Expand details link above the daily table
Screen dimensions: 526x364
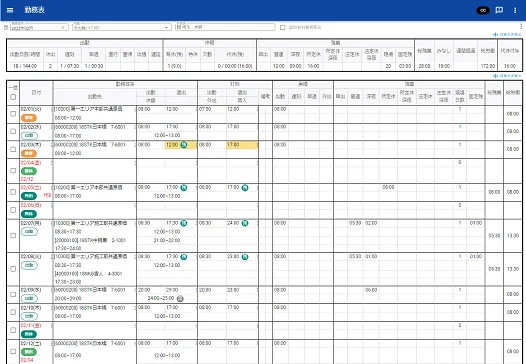(x=508, y=76)
